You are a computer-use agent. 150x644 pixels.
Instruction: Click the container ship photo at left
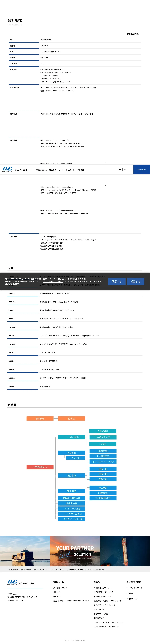point(25,551)
